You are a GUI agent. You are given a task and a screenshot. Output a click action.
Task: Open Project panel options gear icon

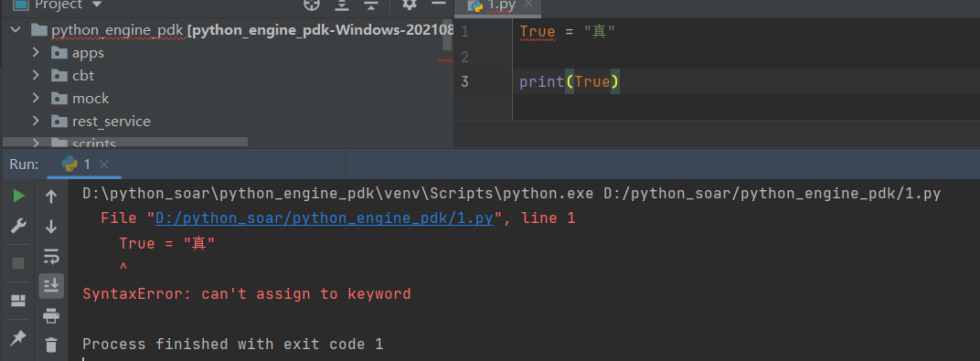pyautogui.click(x=410, y=5)
